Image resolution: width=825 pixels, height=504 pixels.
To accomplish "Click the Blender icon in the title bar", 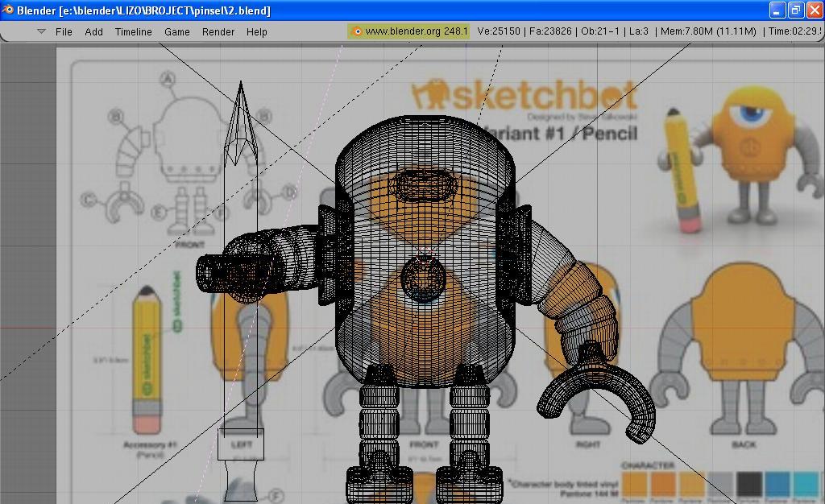I will click(x=7, y=10).
